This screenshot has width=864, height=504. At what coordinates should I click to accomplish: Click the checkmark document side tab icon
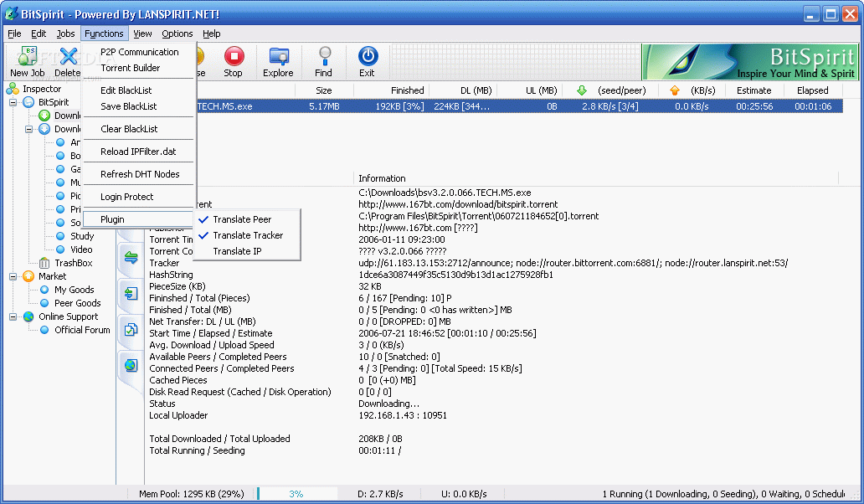(131, 329)
